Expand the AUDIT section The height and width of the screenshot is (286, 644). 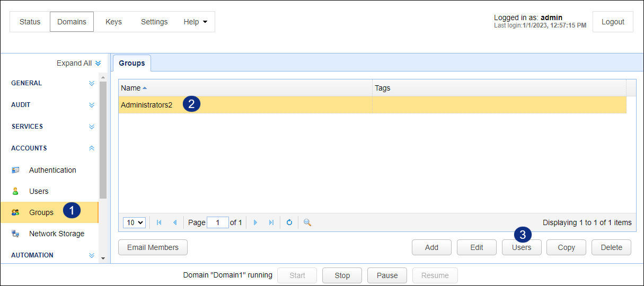[x=92, y=105]
